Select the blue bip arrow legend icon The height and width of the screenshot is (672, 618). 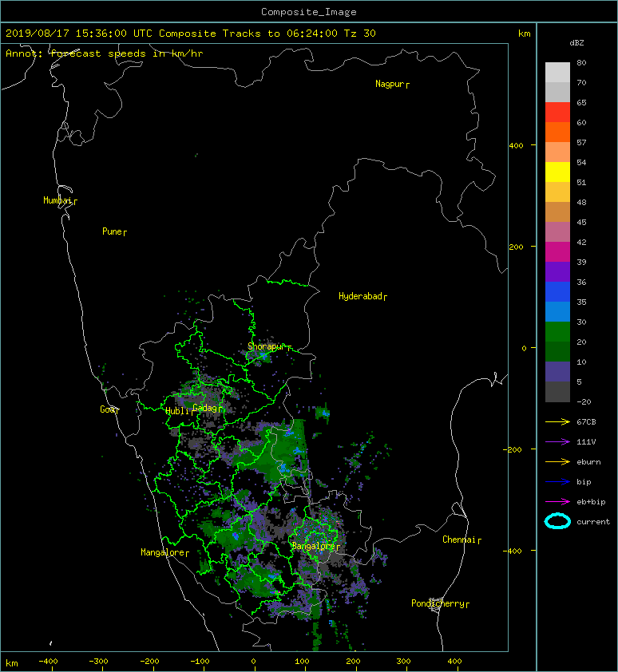click(x=557, y=482)
